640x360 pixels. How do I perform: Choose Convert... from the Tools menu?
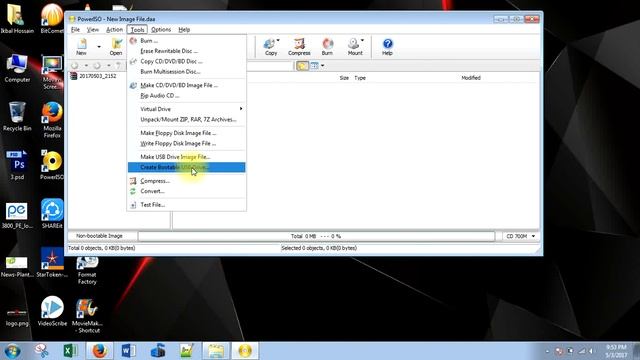(187, 191)
